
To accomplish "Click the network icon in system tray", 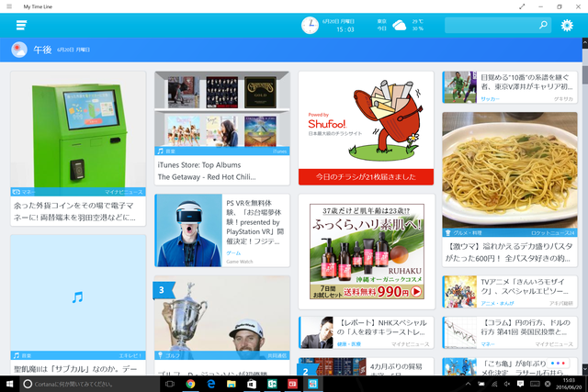I will click(x=494, y=384).
